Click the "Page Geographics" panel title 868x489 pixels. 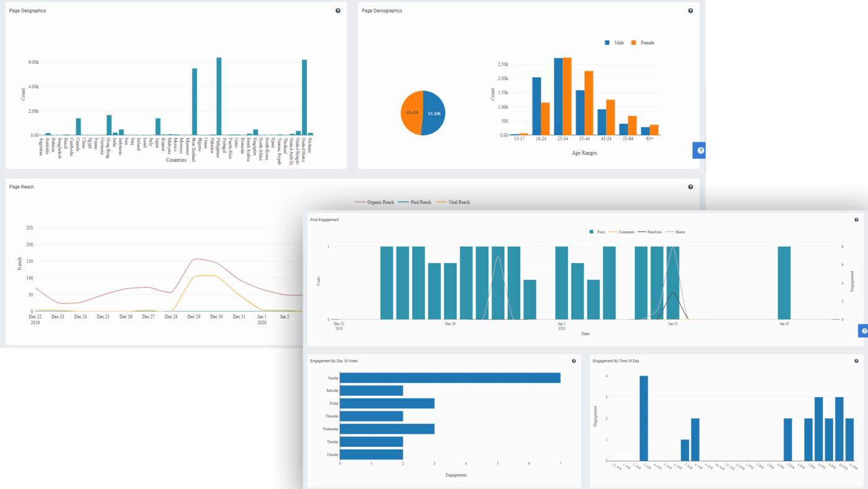tap(28, 11)
